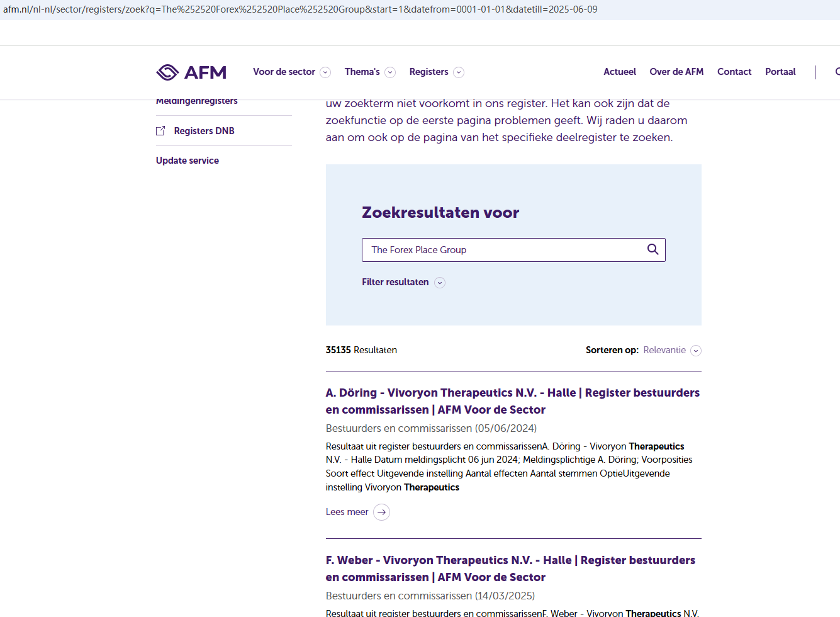840x617 pixels.
Task: Click Bestuurders en commissarissen (14/03/2025) text
Action: pyautogui.click(x=430, y=596)
